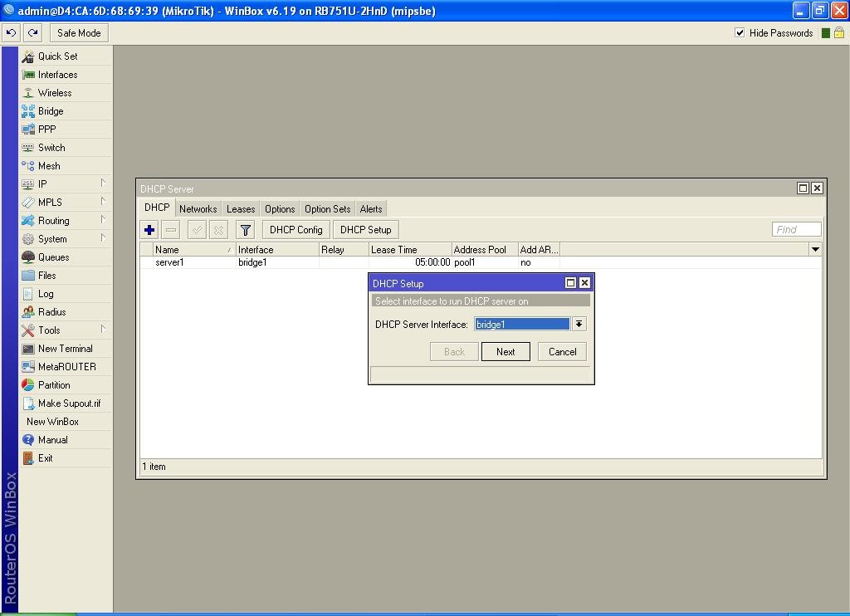Close the DHCP Setup dialog

(x=584, y=282)
